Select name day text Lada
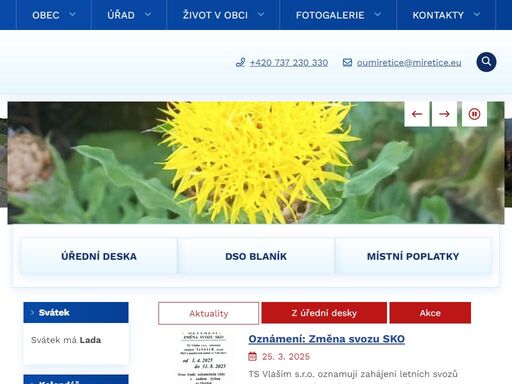 [x=90, y=340]
